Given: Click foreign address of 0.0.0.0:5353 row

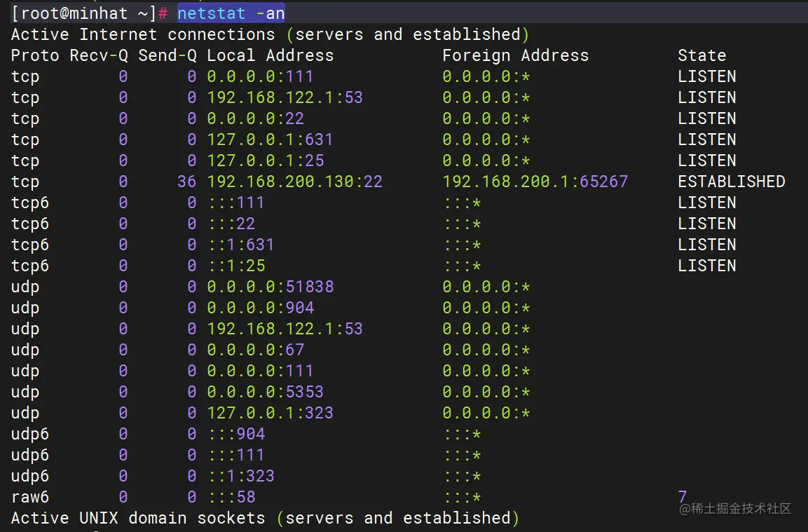Looking at the screenshot, I should (486, 392).
